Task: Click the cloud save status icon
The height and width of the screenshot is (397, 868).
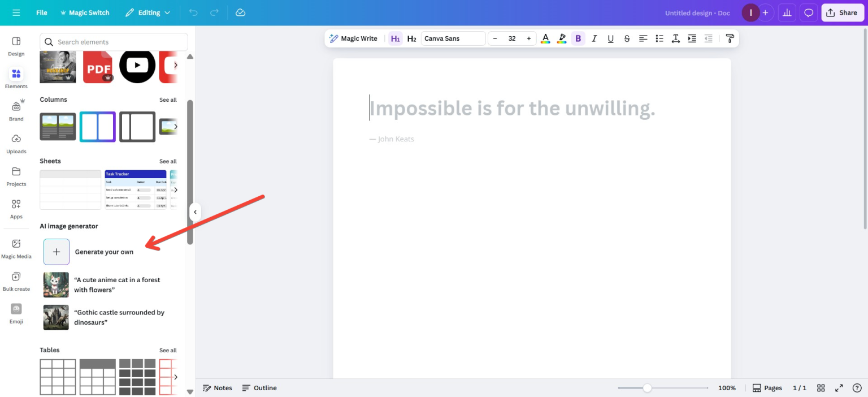Action: pyautogui.click(x=240, y=12)
